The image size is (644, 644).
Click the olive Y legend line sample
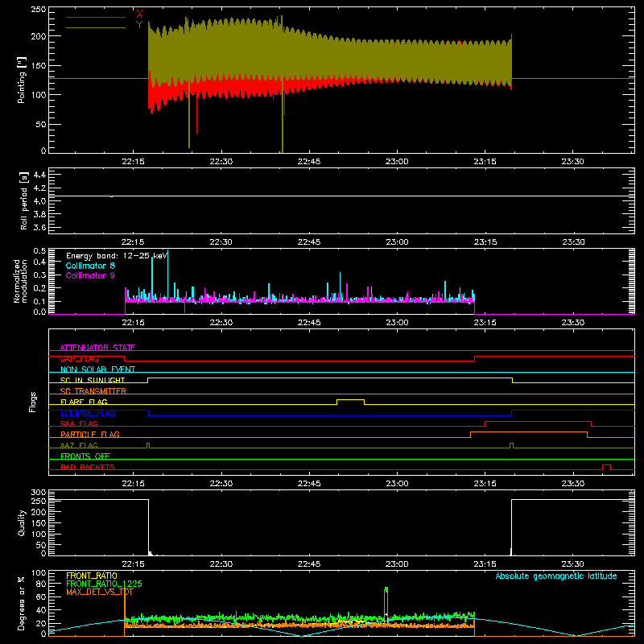click(96, 27)
